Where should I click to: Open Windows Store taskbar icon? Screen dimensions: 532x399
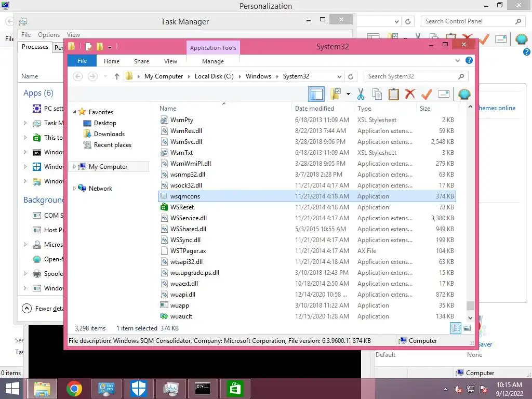pyautogui.click(x=235, y=389)
